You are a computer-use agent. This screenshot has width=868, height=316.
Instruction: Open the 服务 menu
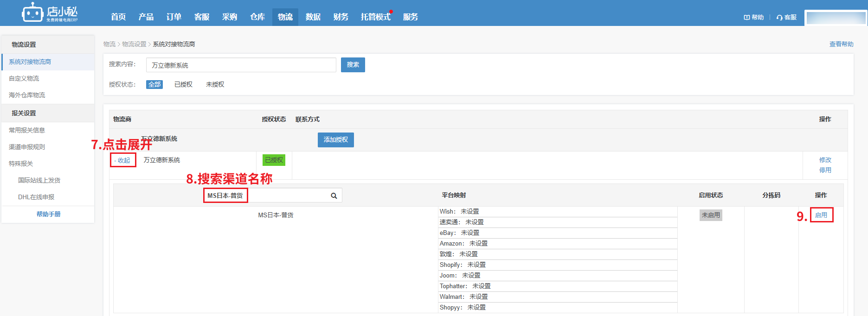point(411,17)
